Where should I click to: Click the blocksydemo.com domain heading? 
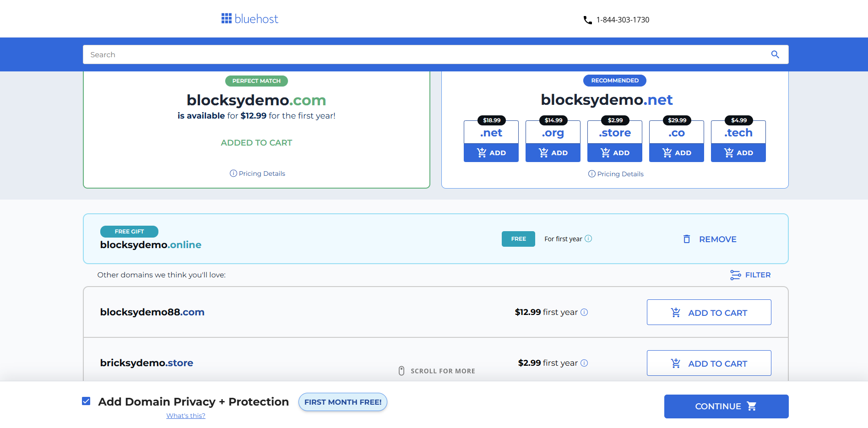click(x=256, y=100)
